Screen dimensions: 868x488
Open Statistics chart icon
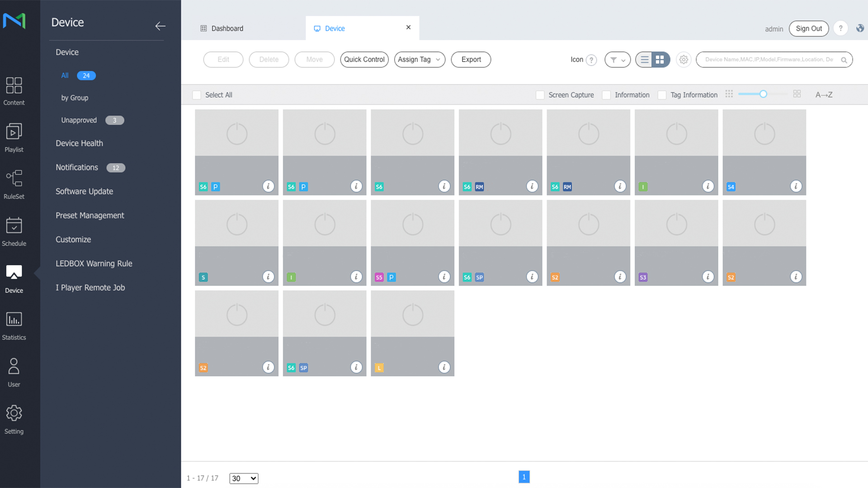click(14, 319)
